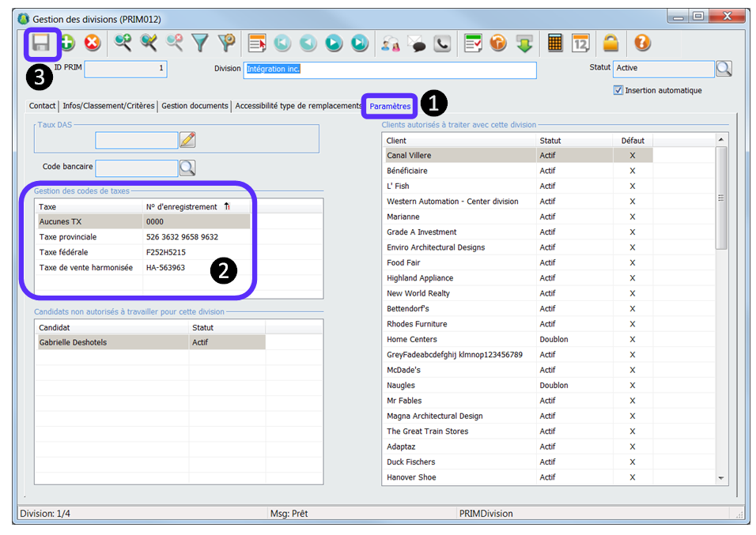Toggle the Insertion automatique checkbox
The height and width of the screenshot is (535, 756).
[618, 90]
